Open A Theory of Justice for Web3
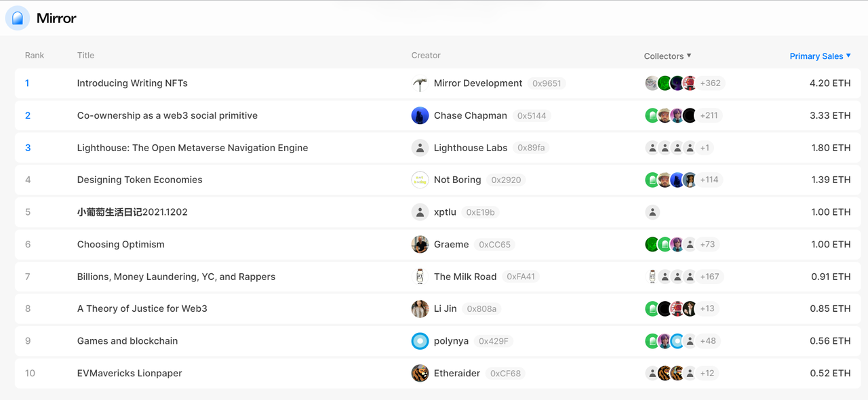868x400 pixels. 142,308
